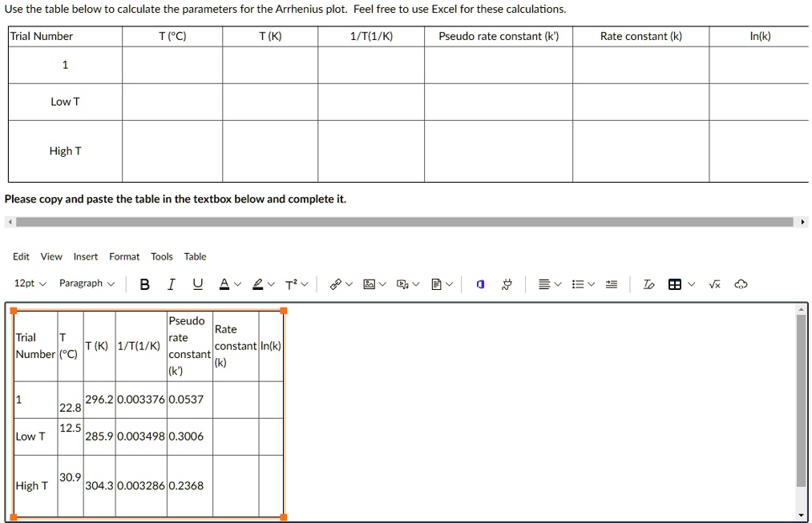Insert media content
Viewport: 812px width, 523px height.
[402, 284]
